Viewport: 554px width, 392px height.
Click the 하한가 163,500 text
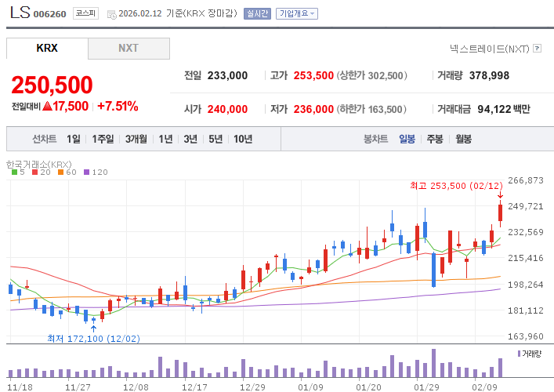coord(371,109)
